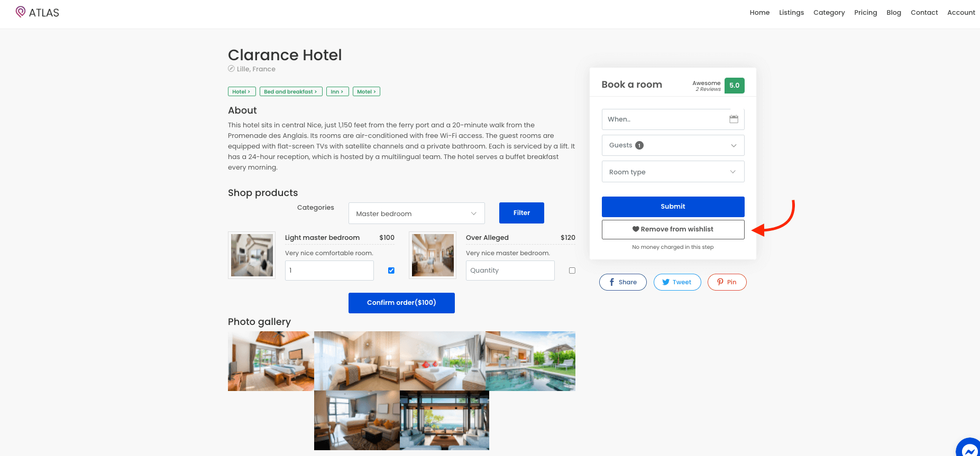Image resolution: width=980 pixels, height=456 pixels.
Task: Open gallery photo with wooden ceiling bedroom
Action: 271,361
